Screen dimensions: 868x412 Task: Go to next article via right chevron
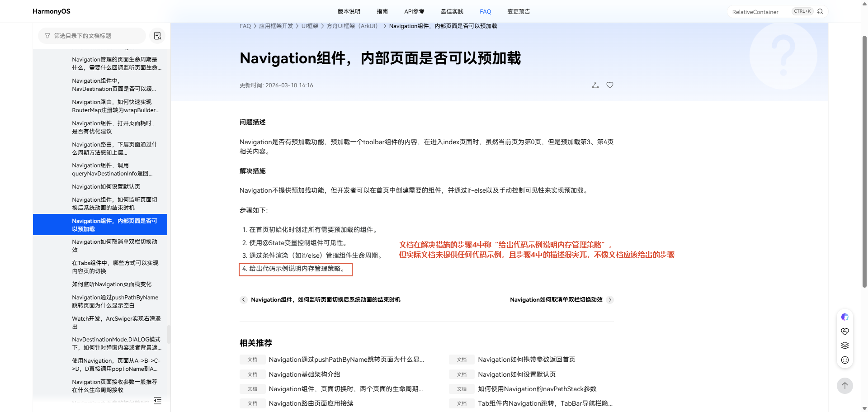click(610, 299)
